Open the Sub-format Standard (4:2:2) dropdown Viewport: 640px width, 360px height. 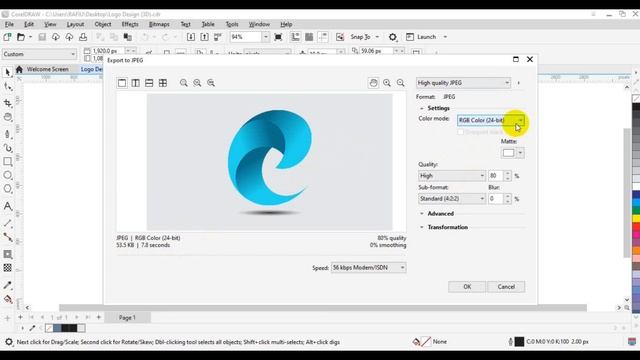point(452,198)
